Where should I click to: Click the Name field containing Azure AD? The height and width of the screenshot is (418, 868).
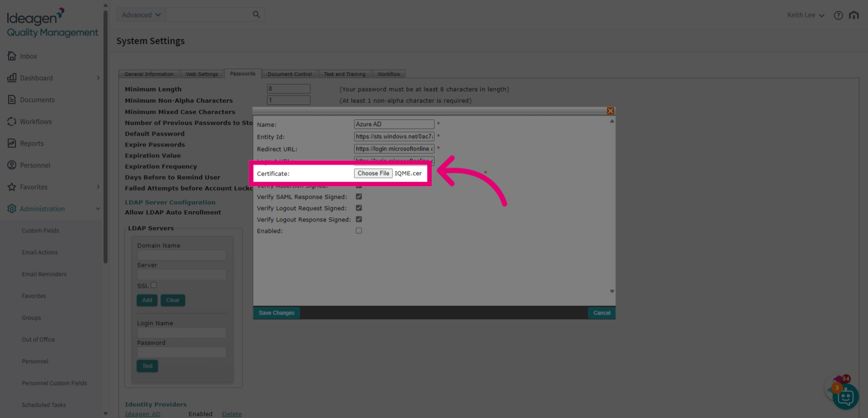394,124
